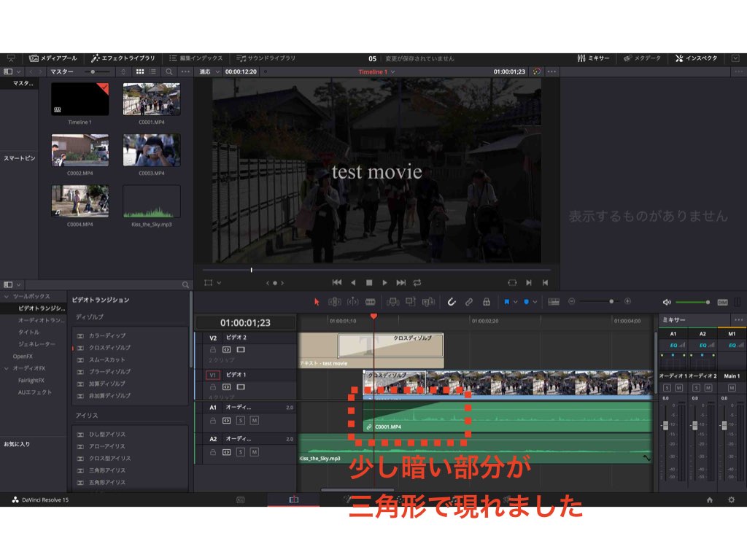The height and width of the screenshot is (560, 747).
Task: Mute the Main 1 mixer channel
Action: tap(732, 388)
